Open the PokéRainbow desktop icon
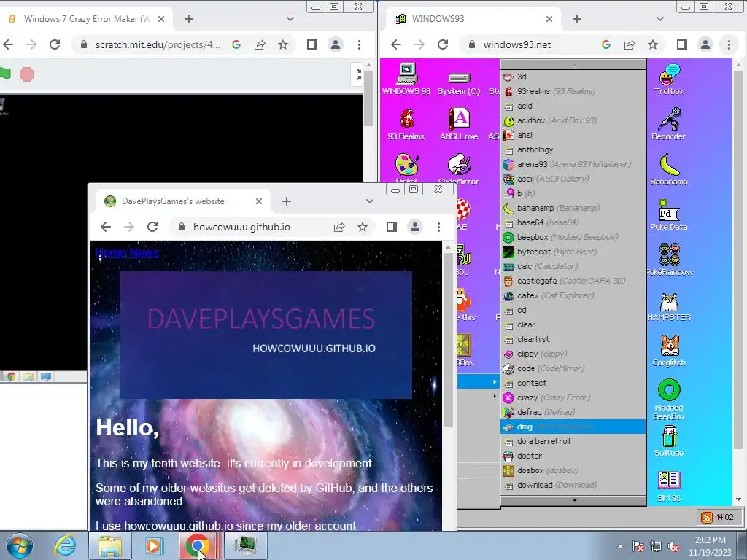The width and height of the screenshot is (747, 560). point(669,260)
